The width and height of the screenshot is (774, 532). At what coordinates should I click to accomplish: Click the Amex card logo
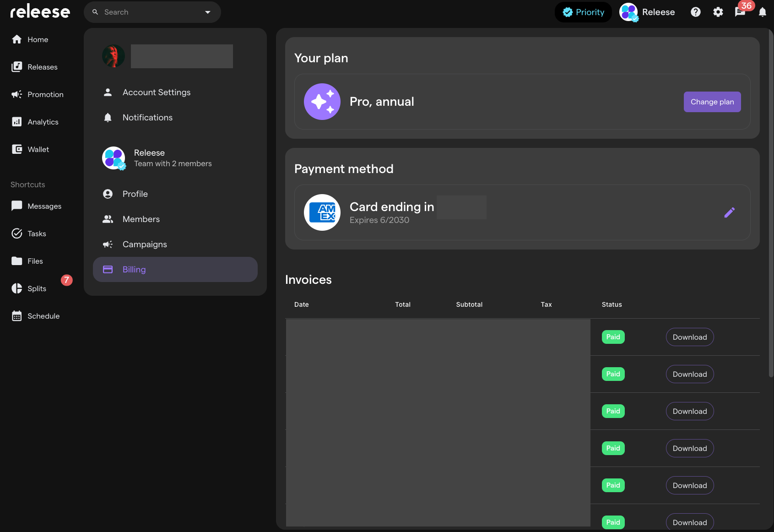(x=322, y=212)
